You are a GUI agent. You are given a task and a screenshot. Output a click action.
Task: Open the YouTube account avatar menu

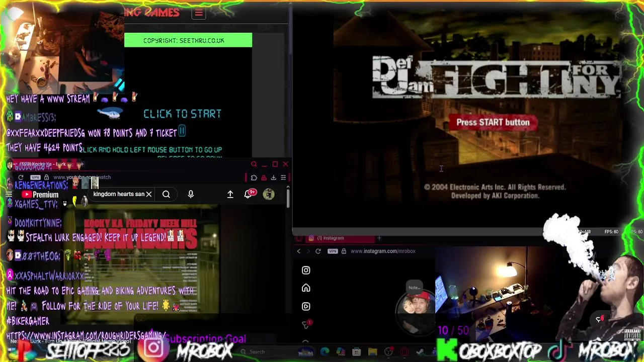(x=269, y=194)
